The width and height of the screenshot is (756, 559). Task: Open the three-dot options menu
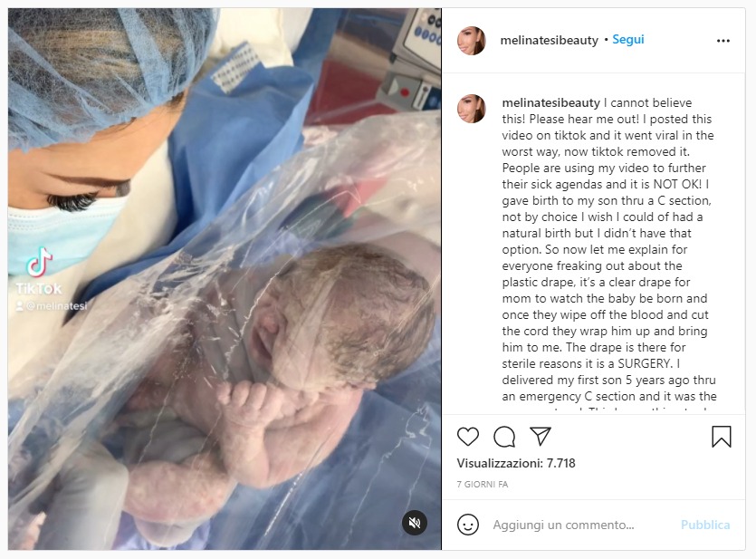(723, 41)
